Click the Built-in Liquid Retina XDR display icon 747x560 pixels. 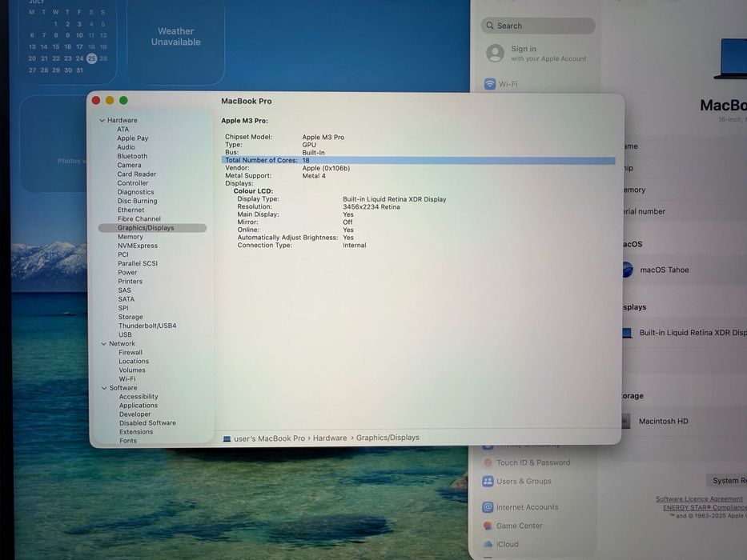point(627,332)
